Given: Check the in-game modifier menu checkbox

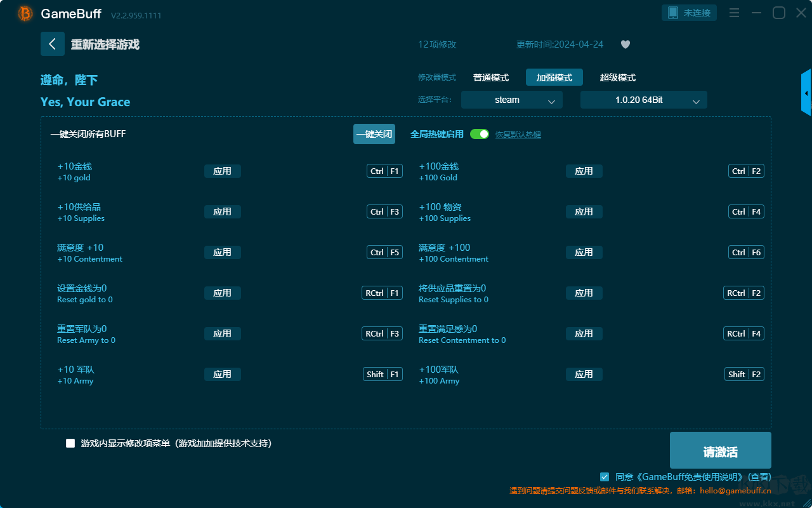Looking at the screenshot, I should [x=70, y=443].
